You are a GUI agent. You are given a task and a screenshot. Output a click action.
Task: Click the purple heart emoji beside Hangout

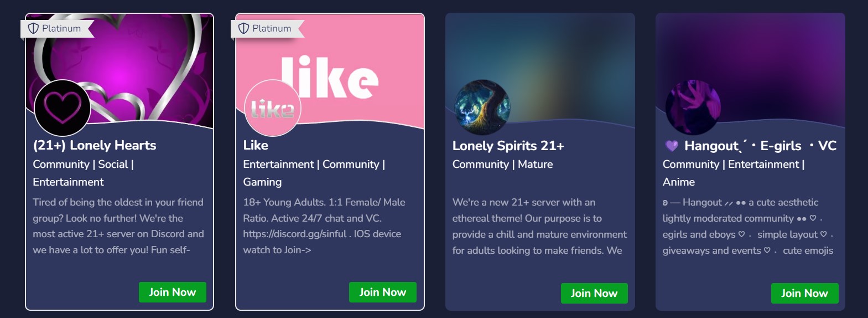(x=672, y=146)
